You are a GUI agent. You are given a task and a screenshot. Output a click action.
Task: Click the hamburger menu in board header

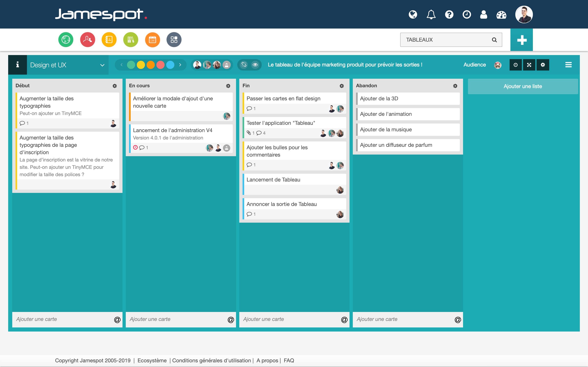click(x=569, y=65)
